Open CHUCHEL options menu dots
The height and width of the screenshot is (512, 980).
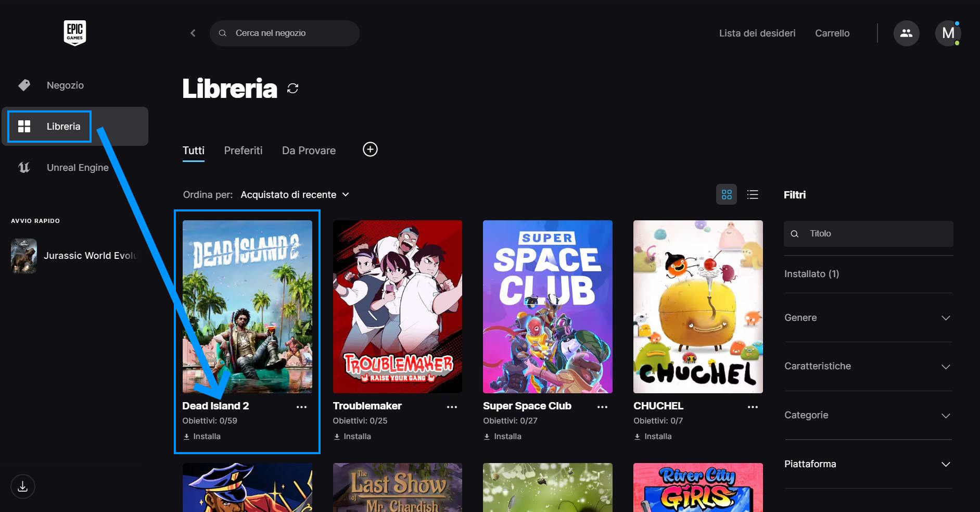pyautogui.click(x=753, y=407)
